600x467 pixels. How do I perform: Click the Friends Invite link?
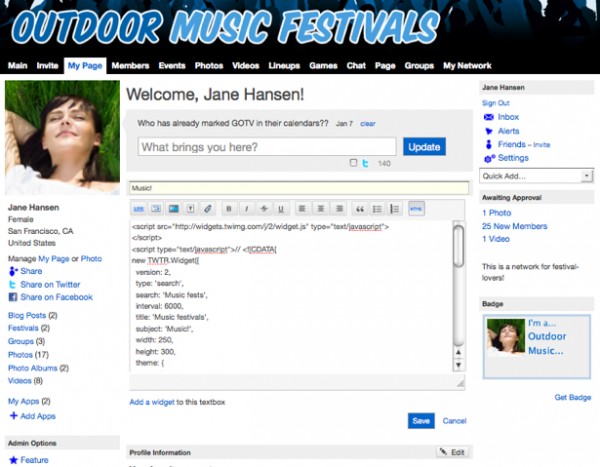tap(541, 145)
